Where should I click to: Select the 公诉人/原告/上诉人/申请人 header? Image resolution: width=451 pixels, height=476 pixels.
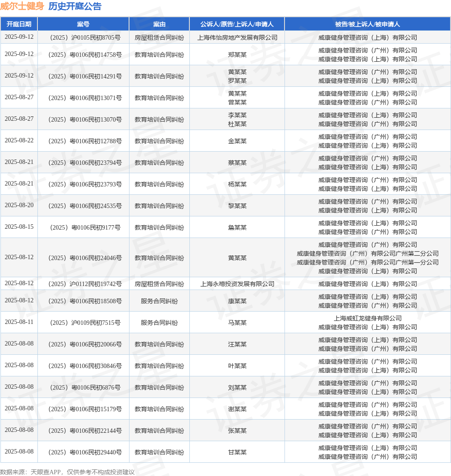(237, 24)
